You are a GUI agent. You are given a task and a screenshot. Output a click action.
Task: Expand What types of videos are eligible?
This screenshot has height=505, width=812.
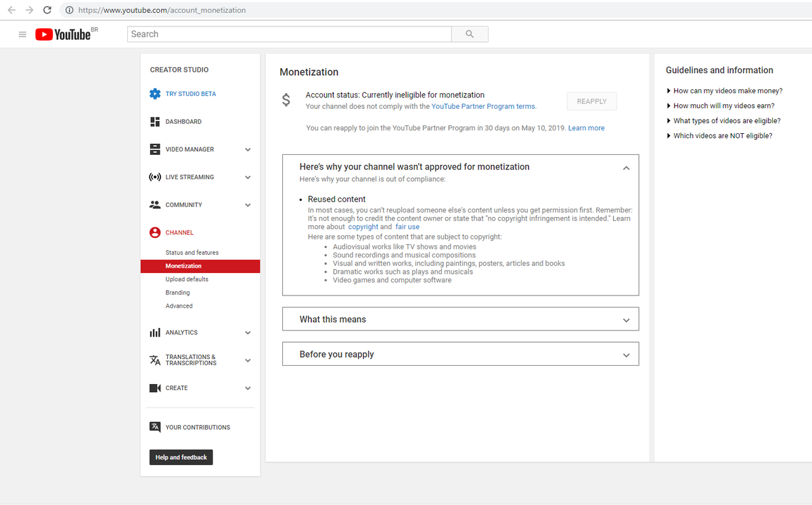[723, 121]
